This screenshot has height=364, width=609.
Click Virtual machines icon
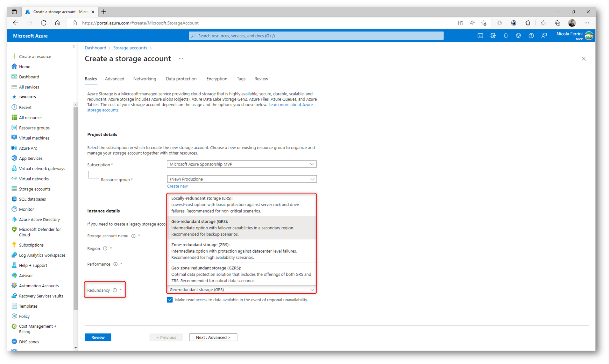[x=14, y=138]
